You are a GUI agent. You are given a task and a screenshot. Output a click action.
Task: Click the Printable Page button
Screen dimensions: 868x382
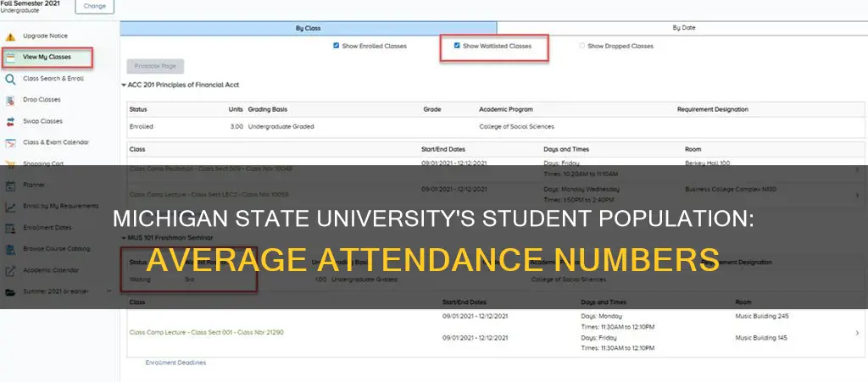pos(155,66)
